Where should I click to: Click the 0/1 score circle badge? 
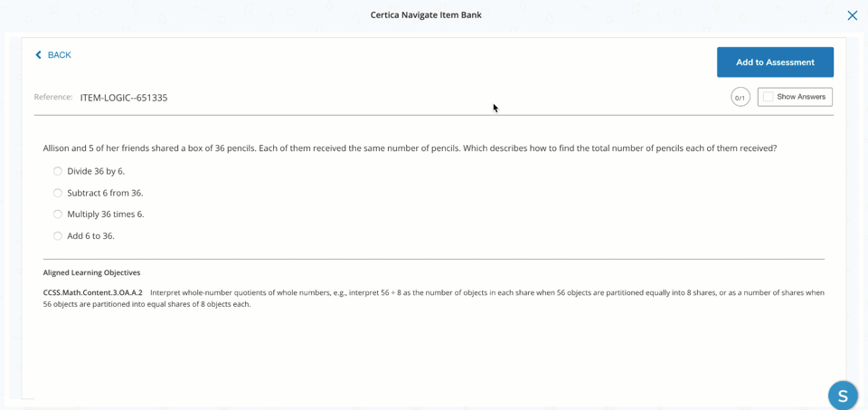pos(741,97)
